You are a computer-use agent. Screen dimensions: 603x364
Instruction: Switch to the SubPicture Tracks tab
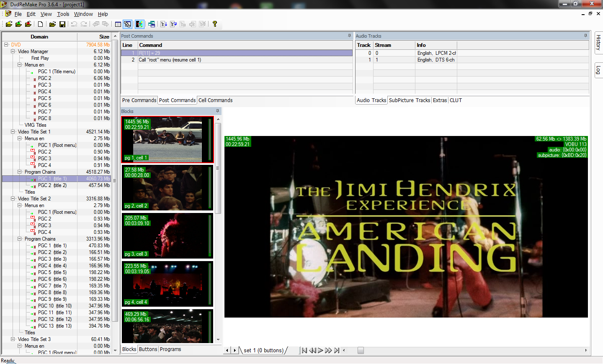[409, 100]
